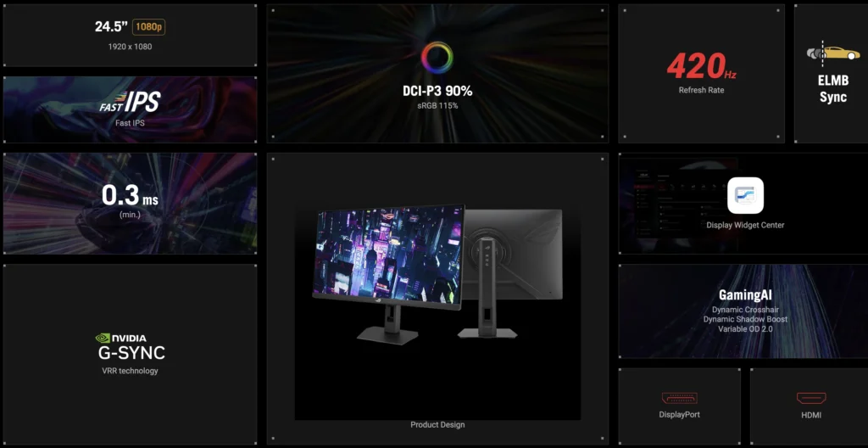Click the 'VRR technology' caption
Screen dimensions: 868x448
click(130, 371)
